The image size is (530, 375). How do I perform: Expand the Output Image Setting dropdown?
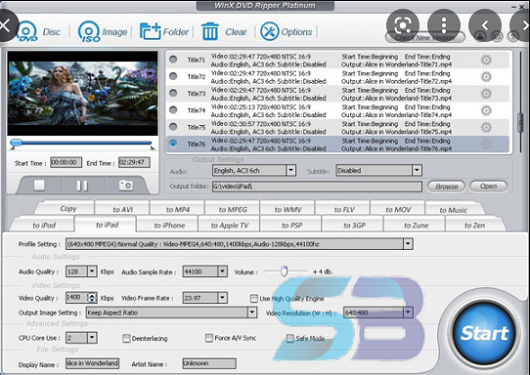tap(252, 312)
